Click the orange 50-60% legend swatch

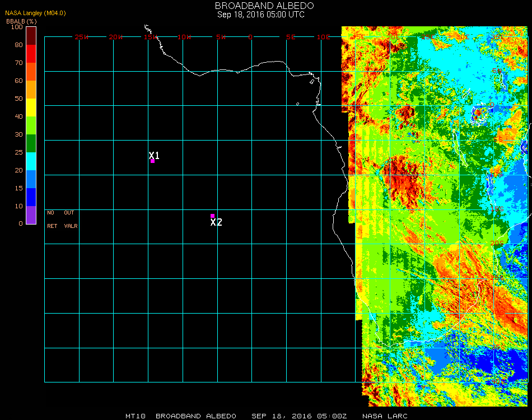pyautogui.click(x=31, y=89)
